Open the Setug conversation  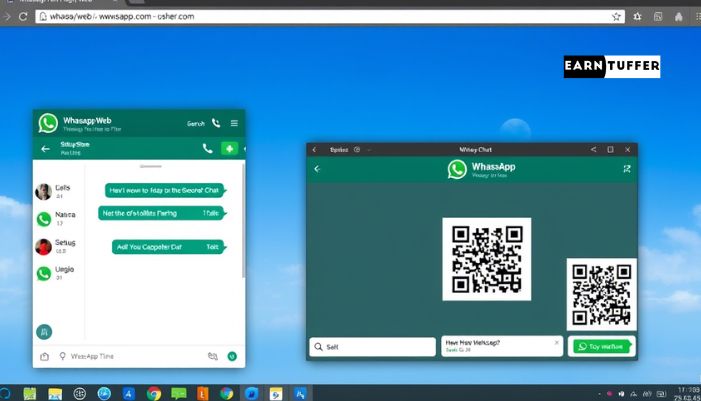58,246
